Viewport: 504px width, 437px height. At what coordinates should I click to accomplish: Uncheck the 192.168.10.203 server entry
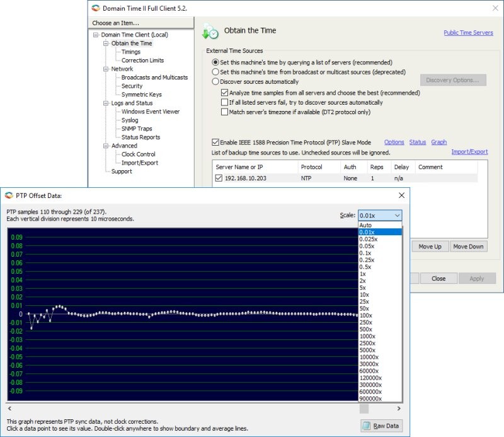point(219,178)
